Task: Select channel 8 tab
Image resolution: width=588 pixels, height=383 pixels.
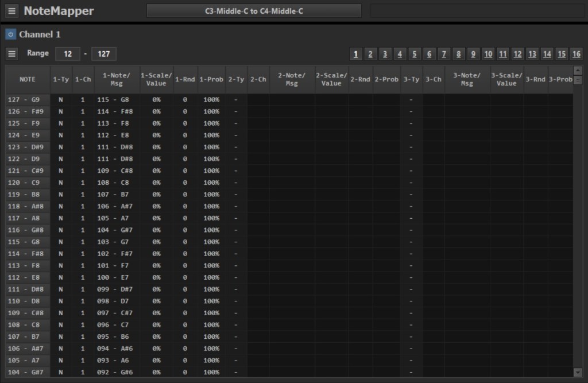Action: coord(458,54)
